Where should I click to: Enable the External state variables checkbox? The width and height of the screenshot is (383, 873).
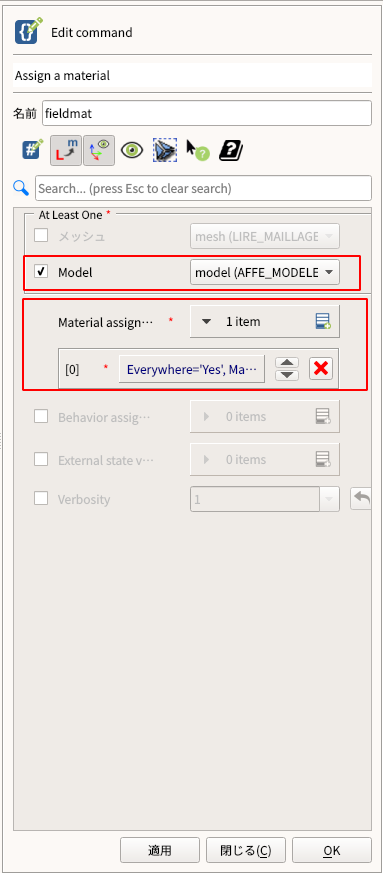[x=41, y=459]
